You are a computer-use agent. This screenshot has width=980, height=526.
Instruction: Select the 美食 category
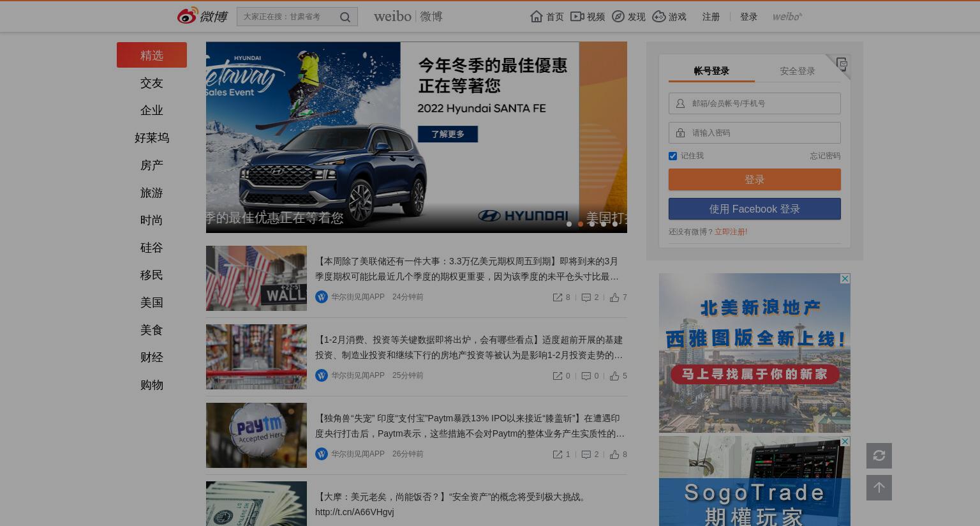pos(152,330)
